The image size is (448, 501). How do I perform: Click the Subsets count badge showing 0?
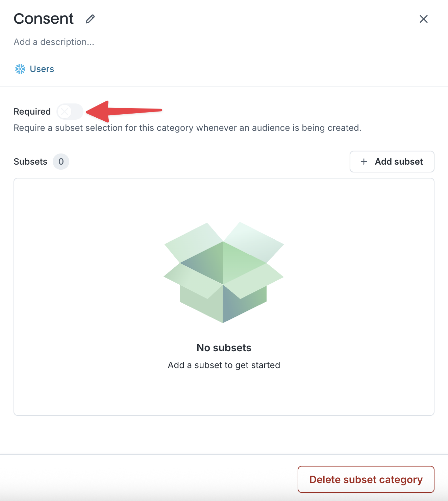click(61, 162)
